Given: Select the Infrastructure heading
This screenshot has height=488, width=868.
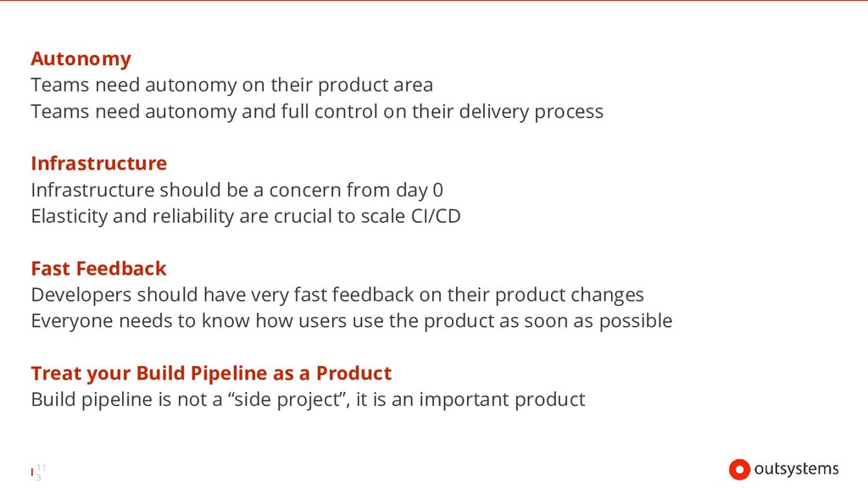Looking at the screenshot, I should 98,164.
